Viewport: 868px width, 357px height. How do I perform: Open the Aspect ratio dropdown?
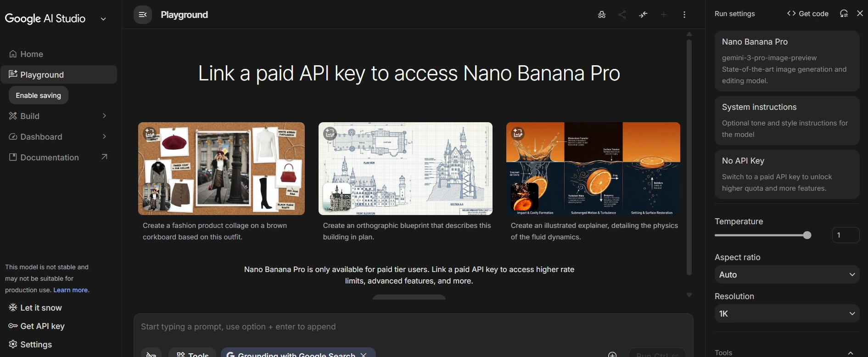[x=787, y=274]
